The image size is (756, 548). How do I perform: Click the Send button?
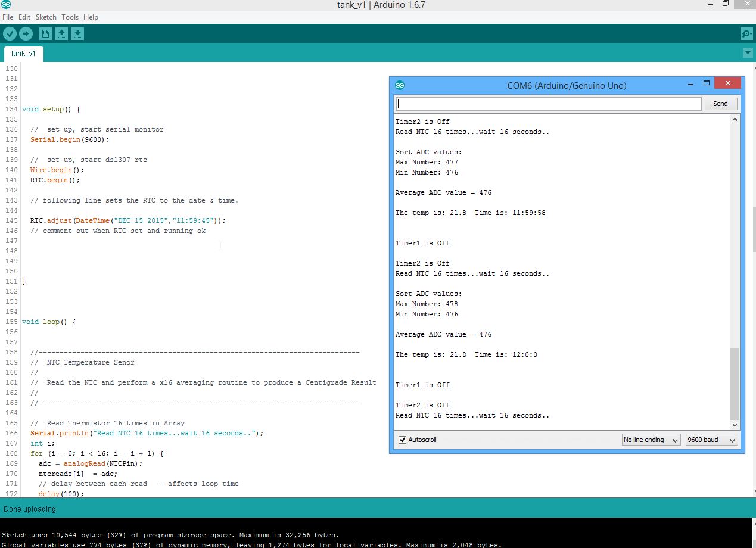coord(720,104)
